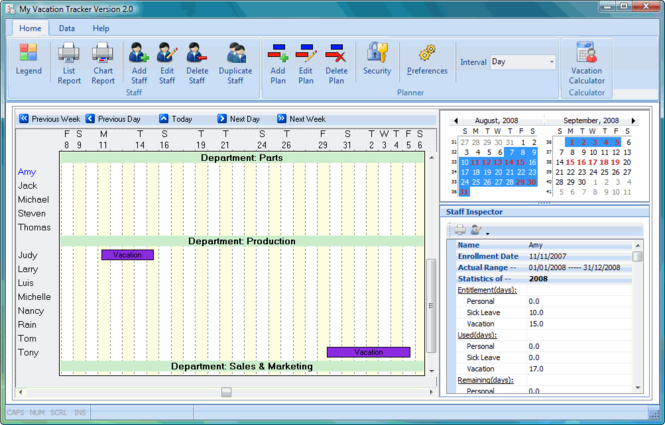Screen dimensions: 665x425
Task: Select staff member Larry
Action: tap(28, 269)
